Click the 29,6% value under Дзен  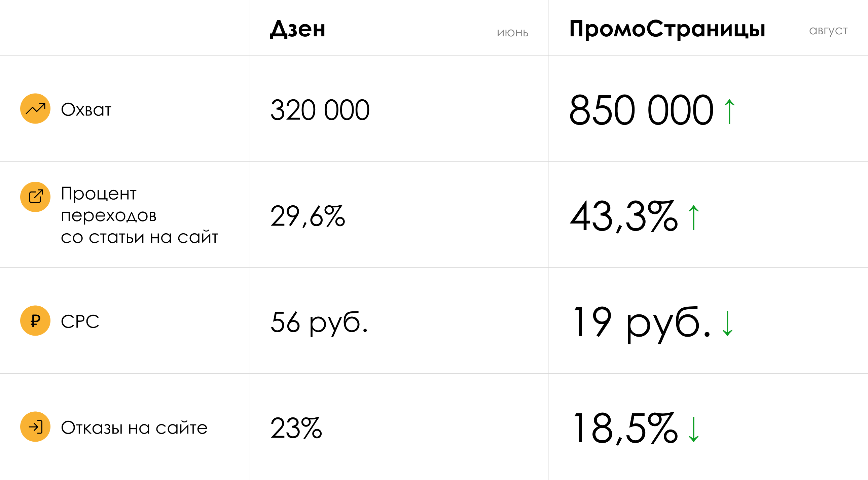click(x=308, y=216)
